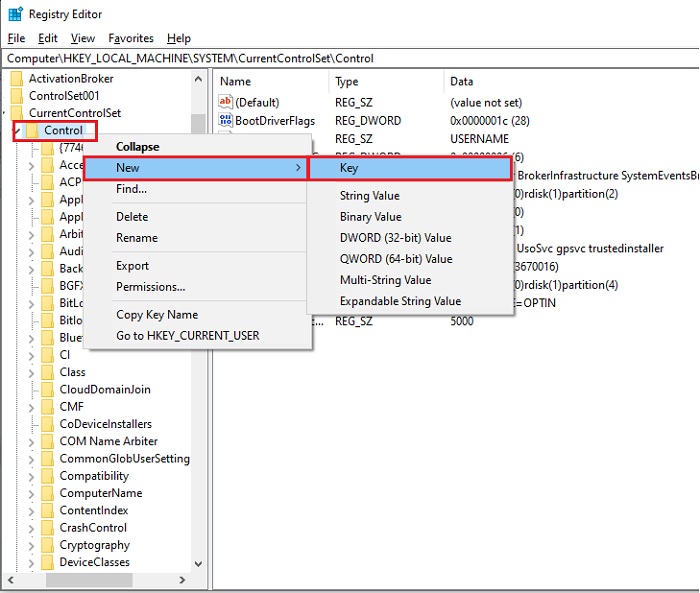Viewport: 700px width, 593px height.
Task: Click the (Default) string value icon
Action: 225,102
